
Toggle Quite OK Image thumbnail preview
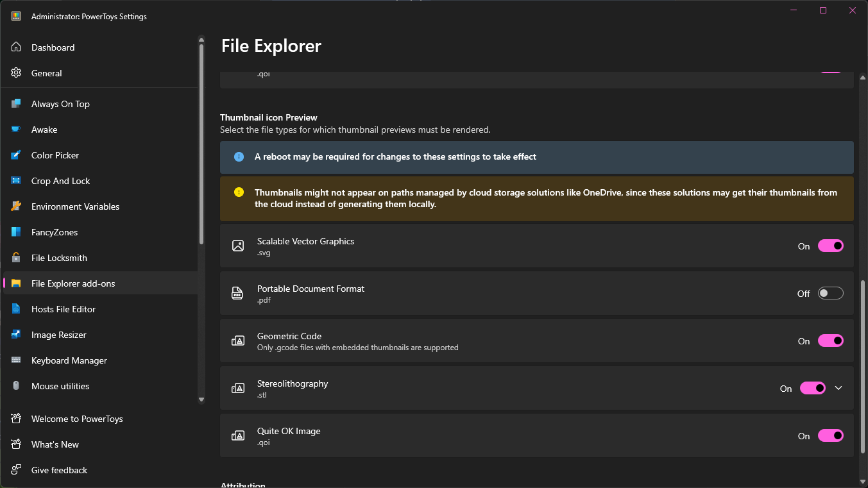(x=831, y=436)
